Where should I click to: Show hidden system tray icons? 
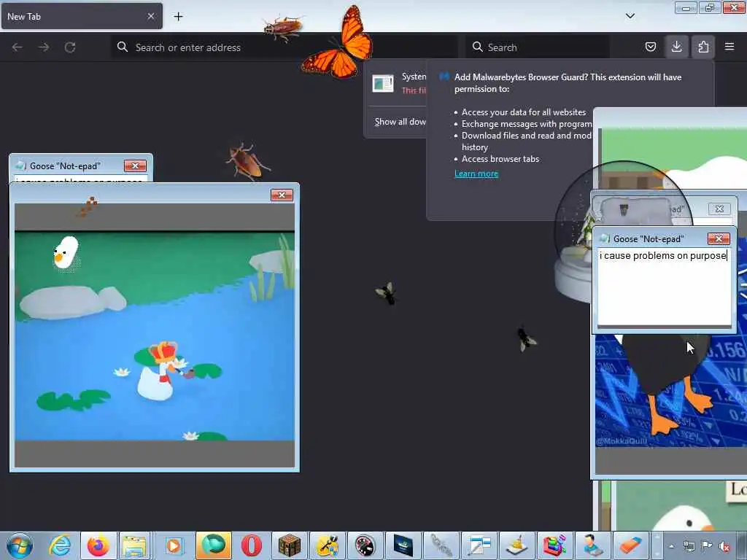(x=671, y=547)
